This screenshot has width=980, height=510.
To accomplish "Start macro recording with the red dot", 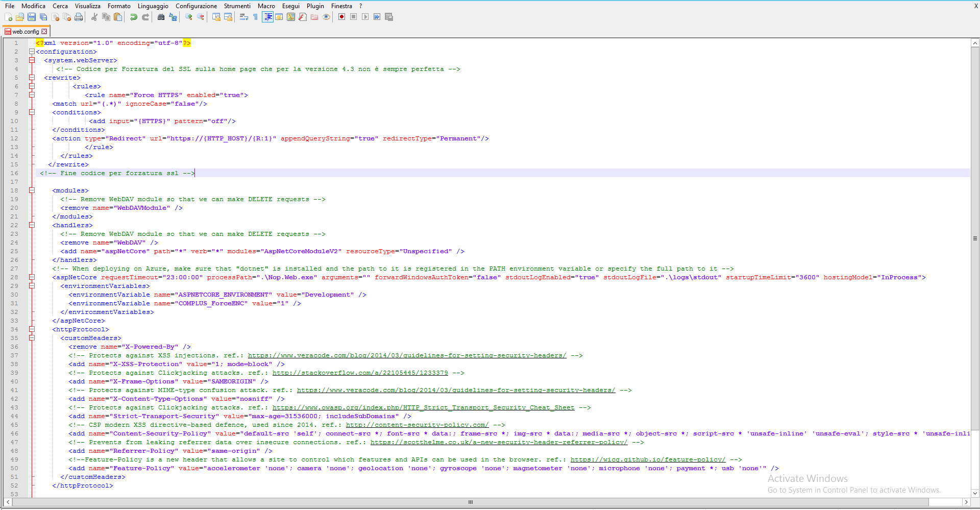I will [341, 17].
